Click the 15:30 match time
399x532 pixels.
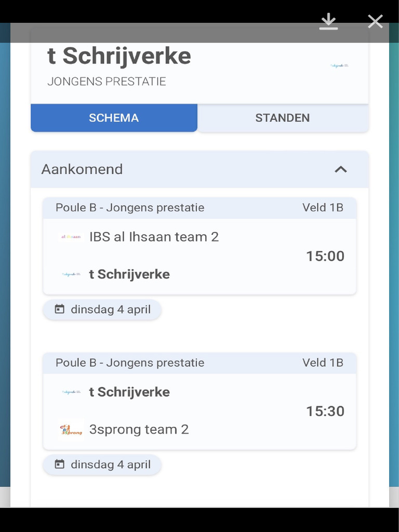pyautogui.click(x=325, y=411)
